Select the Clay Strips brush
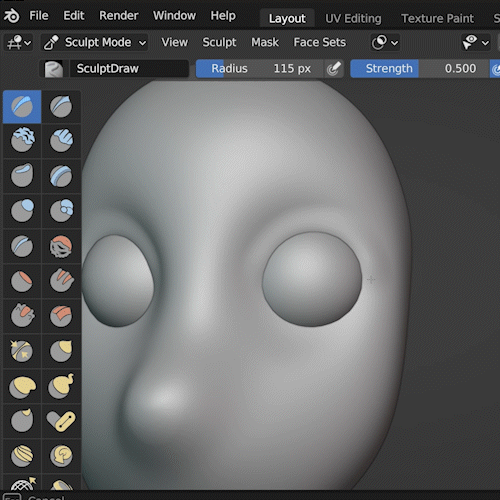Viewport: 500px width, 500px height. click(61, 141)
